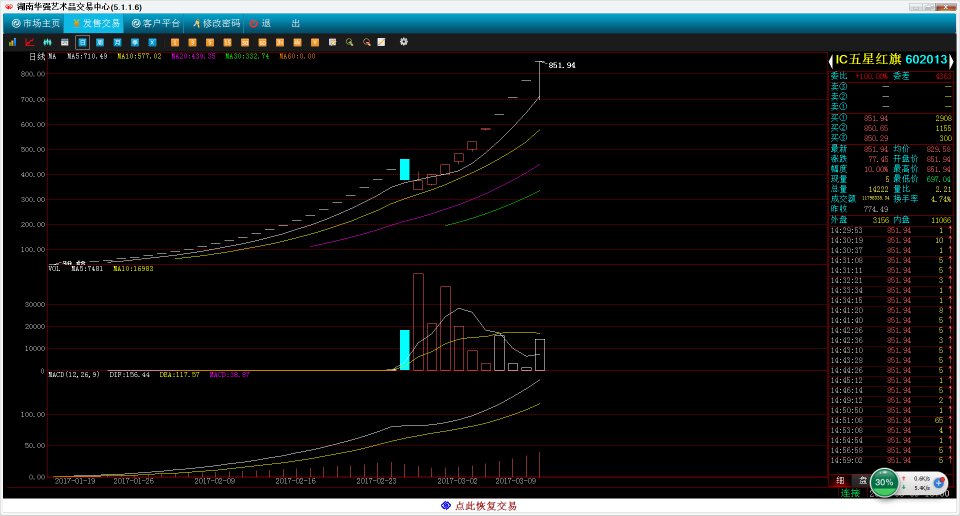Click 退出 to exit the application
960x516 pixels.
(275, 23)
